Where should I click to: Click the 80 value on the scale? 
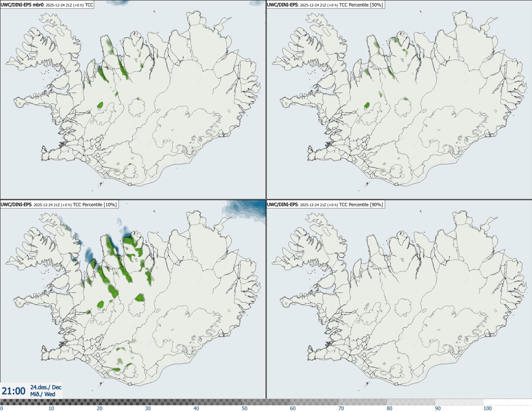390,408
